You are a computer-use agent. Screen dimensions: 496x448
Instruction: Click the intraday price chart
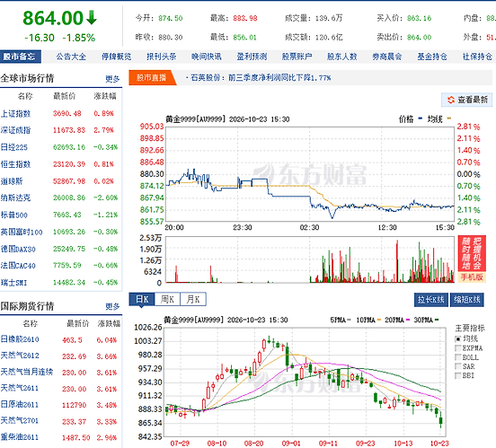[x=310, y=174]
